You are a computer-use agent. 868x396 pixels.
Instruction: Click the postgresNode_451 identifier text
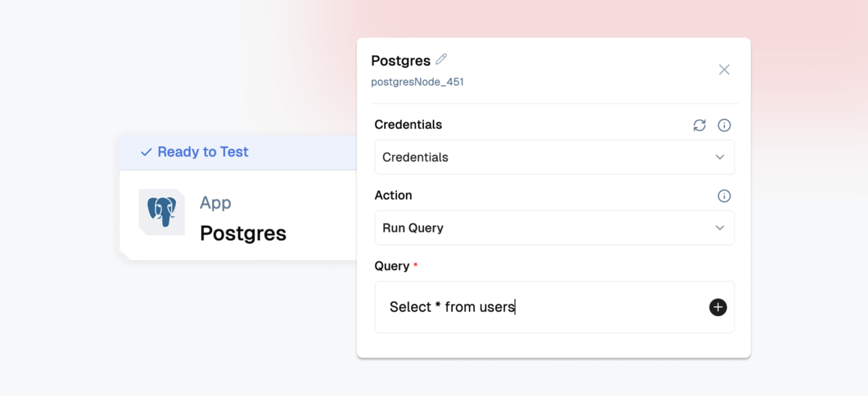click(417, 82)
